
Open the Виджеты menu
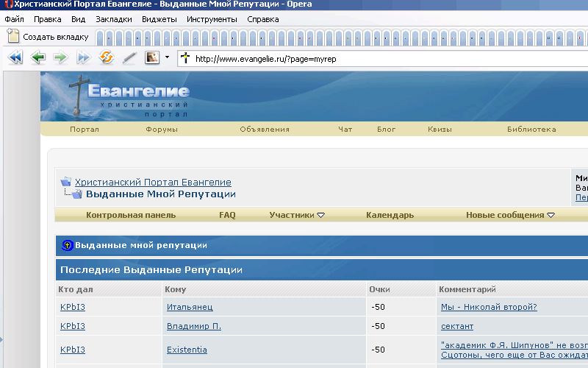point(159,19)
